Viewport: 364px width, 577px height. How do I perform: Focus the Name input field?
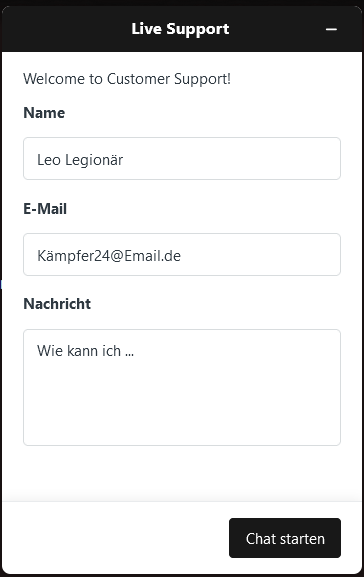tap(182, 159)
